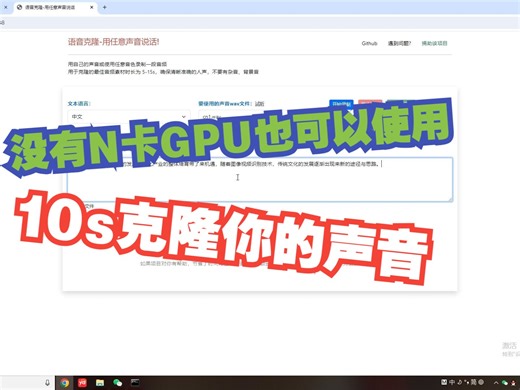Viewport: 520px width, 390px height.
Task: Switch input method via 中 indicator
Action: 452,382
